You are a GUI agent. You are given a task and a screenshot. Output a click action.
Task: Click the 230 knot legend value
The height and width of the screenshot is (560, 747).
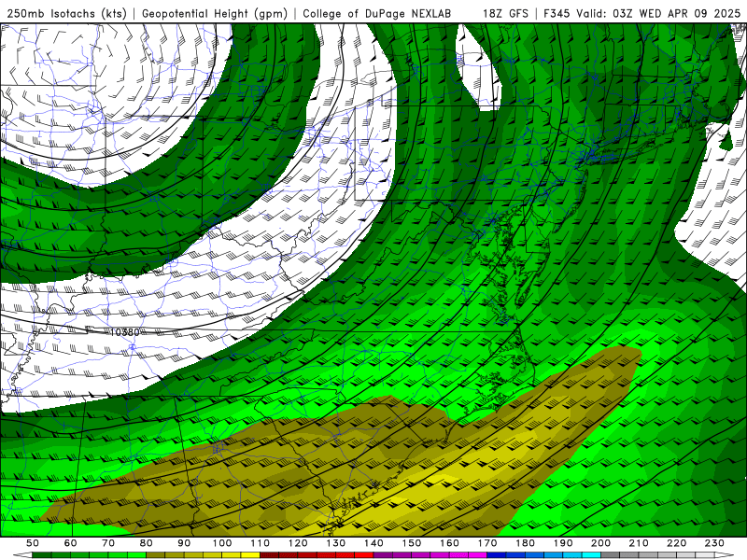[715, 543]
